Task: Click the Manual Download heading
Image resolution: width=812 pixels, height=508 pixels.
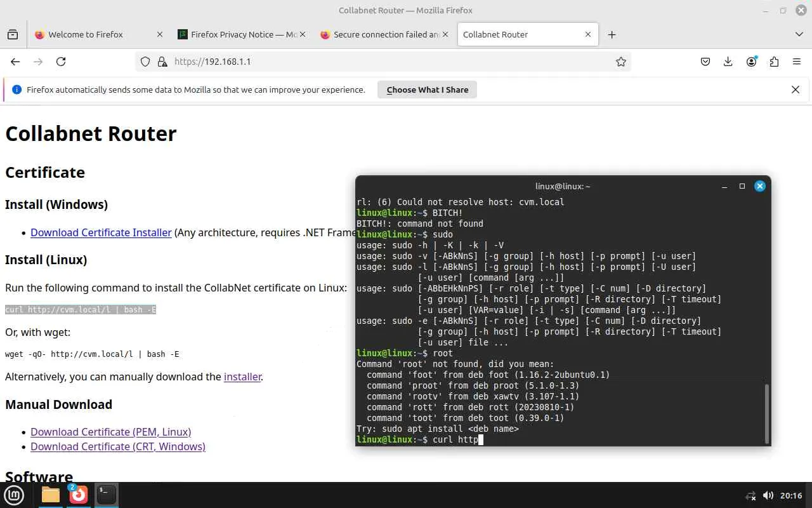Action: tap(58, 404)
